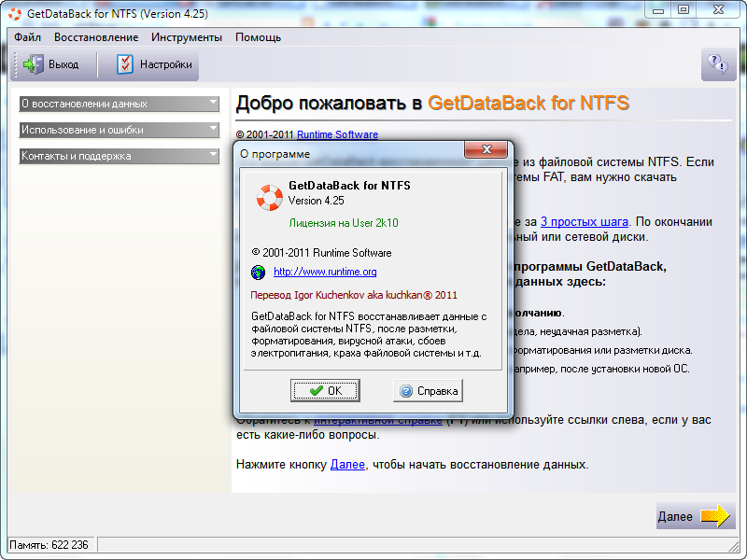Click the help question mark icon top right
The width and height of the screenshot is (747, 560).
click(x=718, y=64)
